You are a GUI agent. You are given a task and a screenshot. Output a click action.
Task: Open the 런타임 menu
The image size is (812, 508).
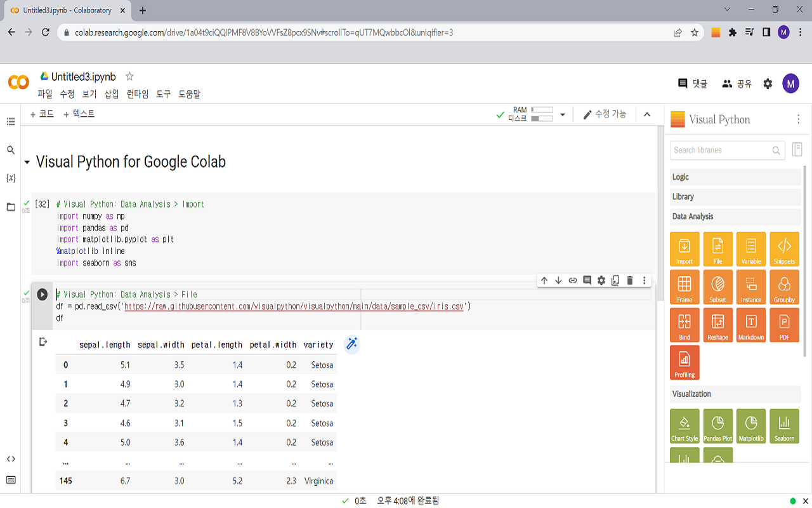tap(138, 94)
